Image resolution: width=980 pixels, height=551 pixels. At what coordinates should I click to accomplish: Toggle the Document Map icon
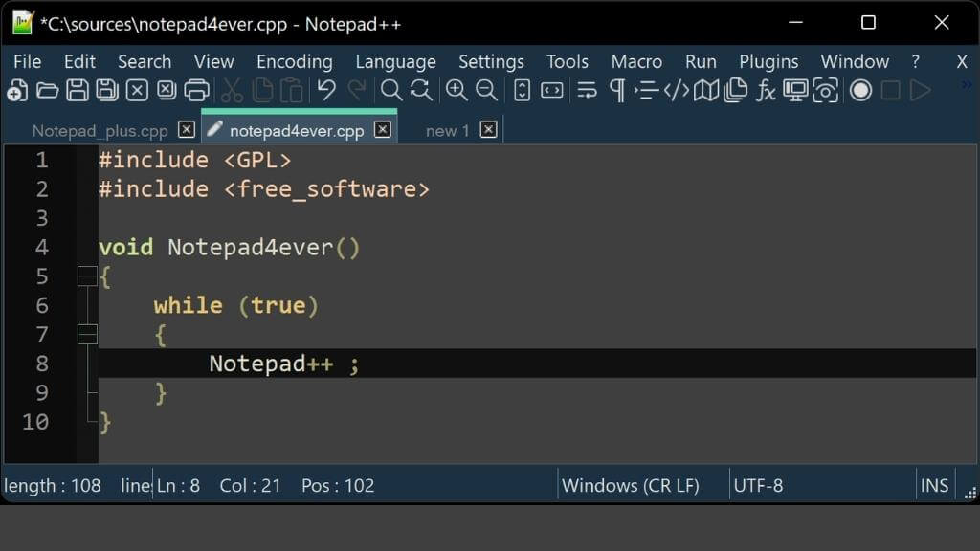706,91
